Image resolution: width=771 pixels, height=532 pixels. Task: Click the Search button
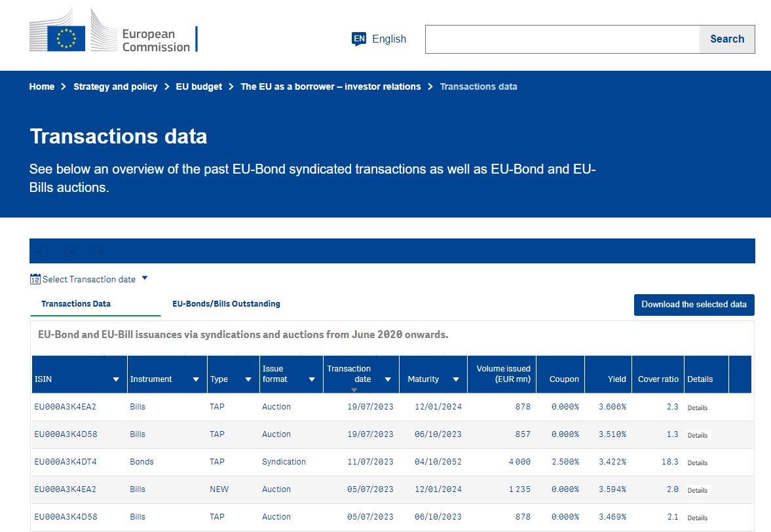[726, 39]
